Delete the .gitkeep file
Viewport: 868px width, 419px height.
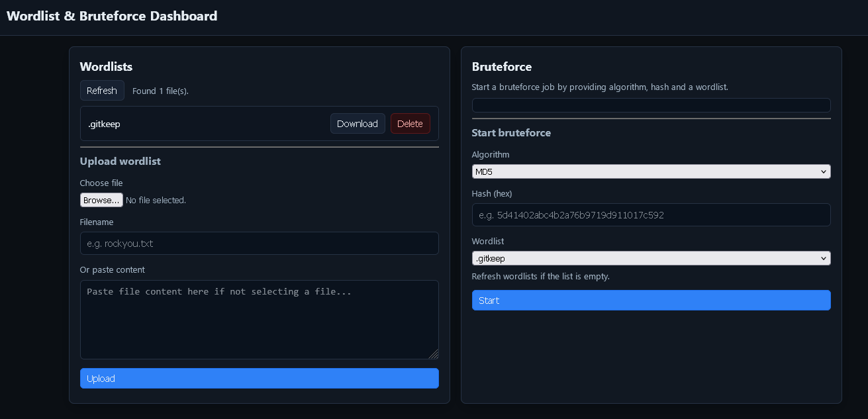tap(410, 124)
